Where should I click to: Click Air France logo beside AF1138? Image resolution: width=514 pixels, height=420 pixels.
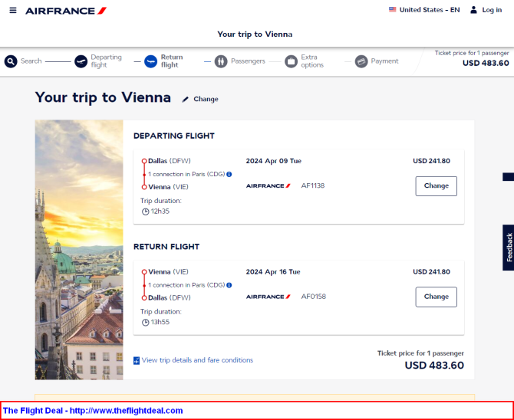coord(269,185)
